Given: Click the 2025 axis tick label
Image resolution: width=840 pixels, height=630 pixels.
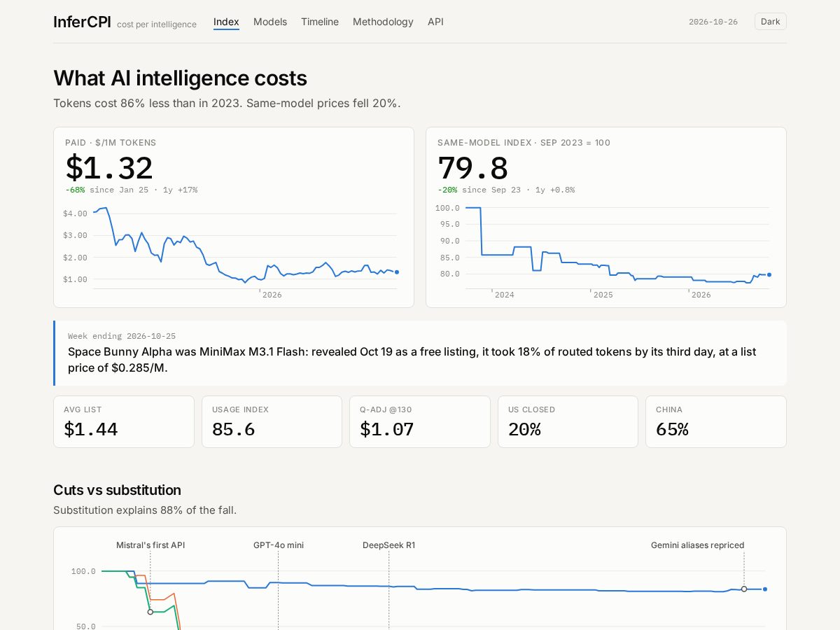Looking at the screenshot, I should coord(603,295).
